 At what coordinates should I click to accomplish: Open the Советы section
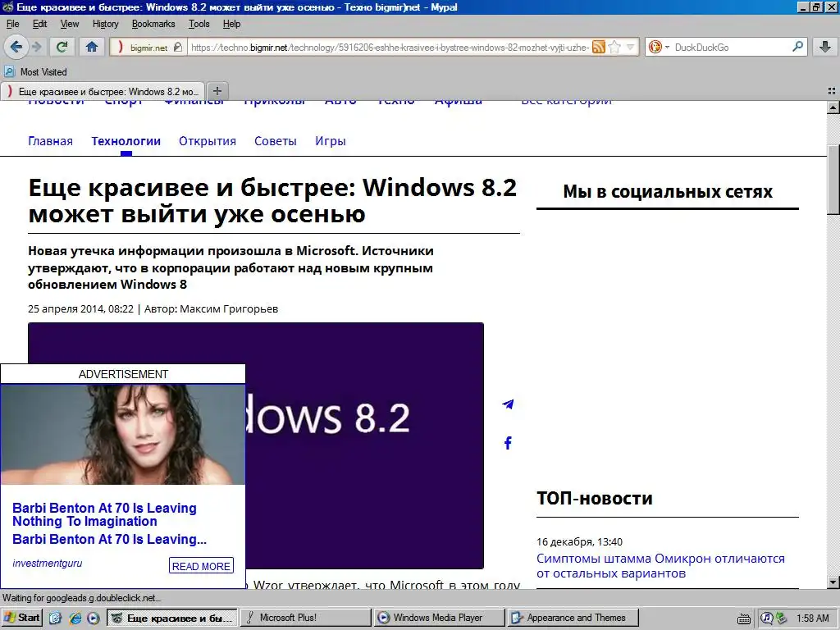coord(276,141)
